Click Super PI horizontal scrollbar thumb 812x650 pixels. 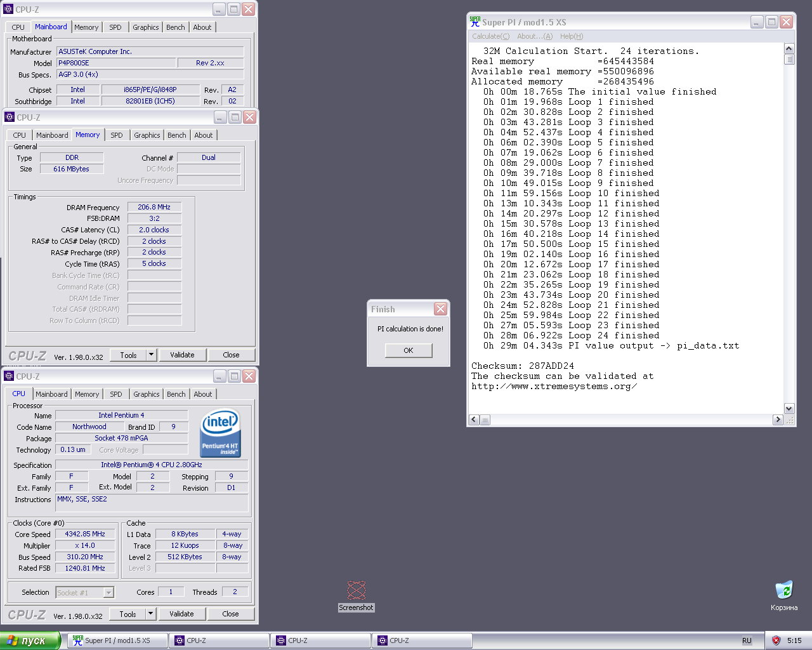[x=485, y=420]
